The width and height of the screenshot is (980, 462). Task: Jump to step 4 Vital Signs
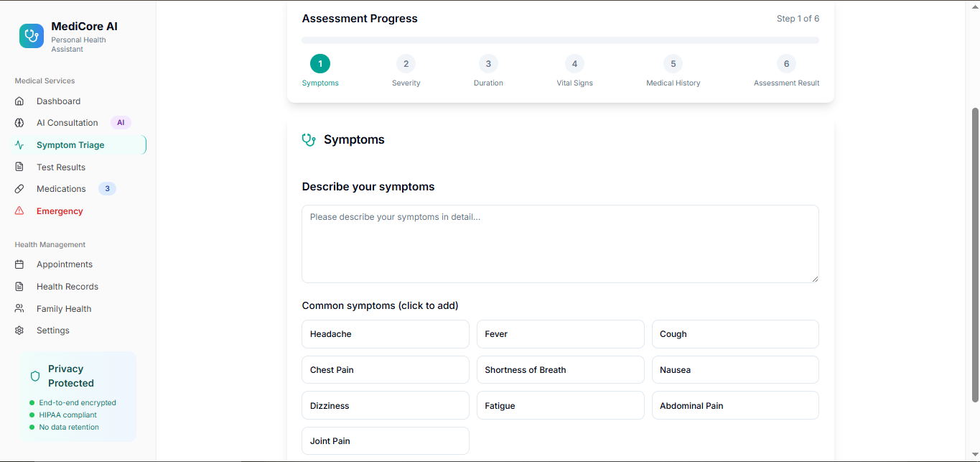pyautogui.click(x=574, y=64)
